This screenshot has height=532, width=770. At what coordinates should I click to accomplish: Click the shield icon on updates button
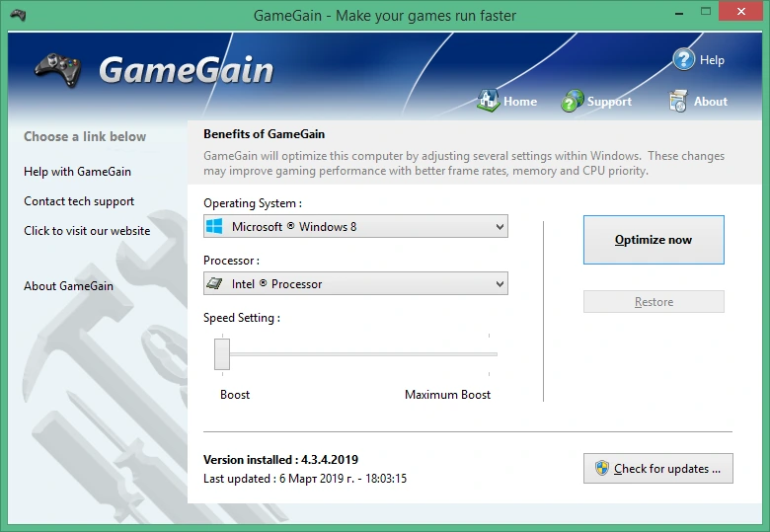601,468
